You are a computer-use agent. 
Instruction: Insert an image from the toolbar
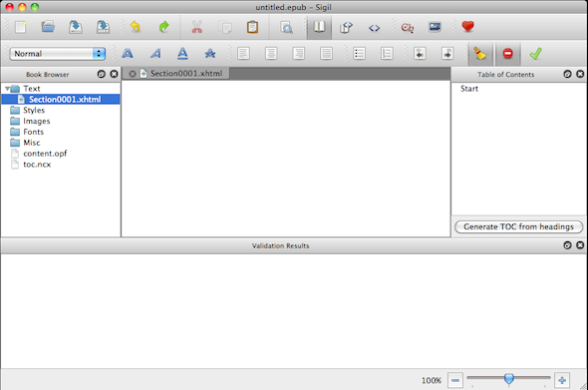(x=435, y=27)
